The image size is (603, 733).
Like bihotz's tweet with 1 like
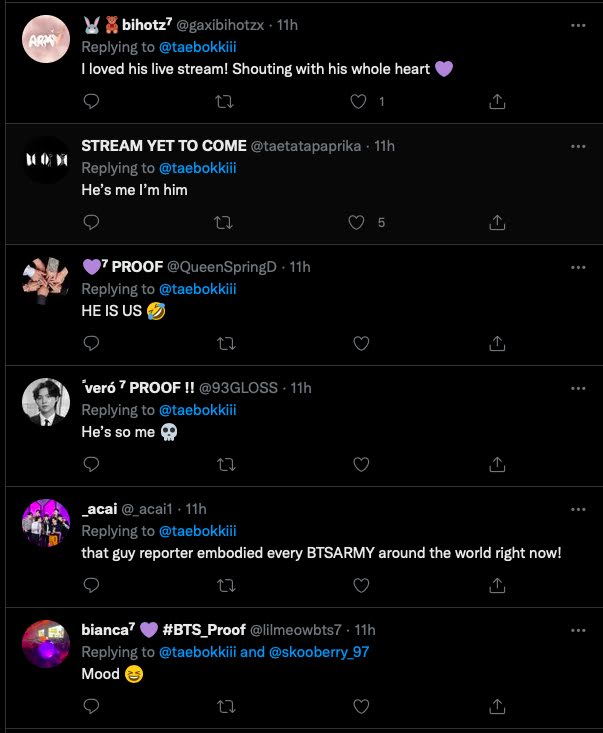[360, 101]
